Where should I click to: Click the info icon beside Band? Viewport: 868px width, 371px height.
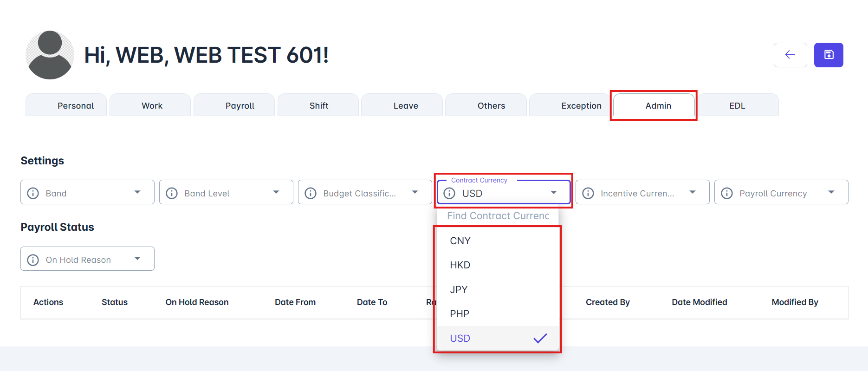point(33,193)
